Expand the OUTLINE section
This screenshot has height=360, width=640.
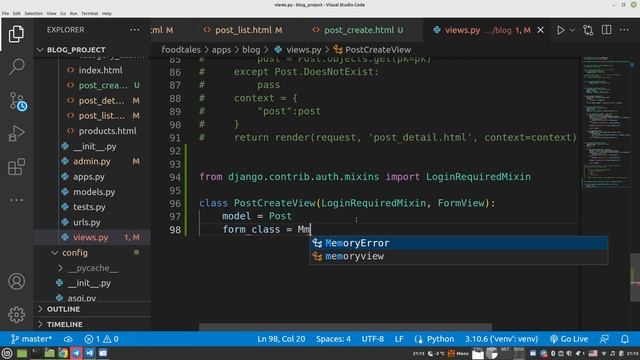(92, 309)
